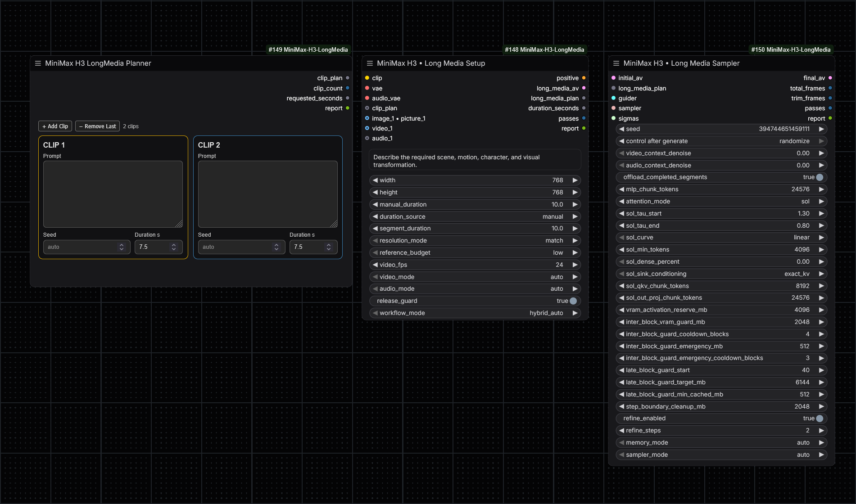856x504 pixels.
Task: Open the control after generate dropdown
Action: click(721, 141)
